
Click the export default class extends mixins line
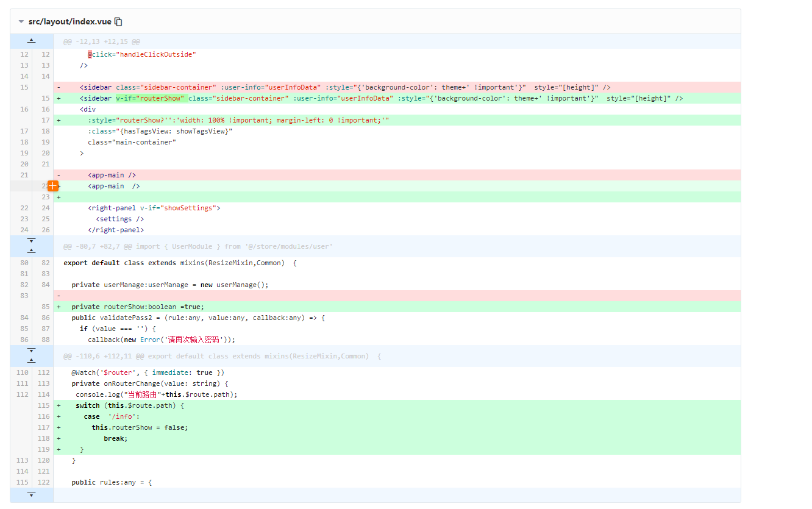click(x=397, y=263)
